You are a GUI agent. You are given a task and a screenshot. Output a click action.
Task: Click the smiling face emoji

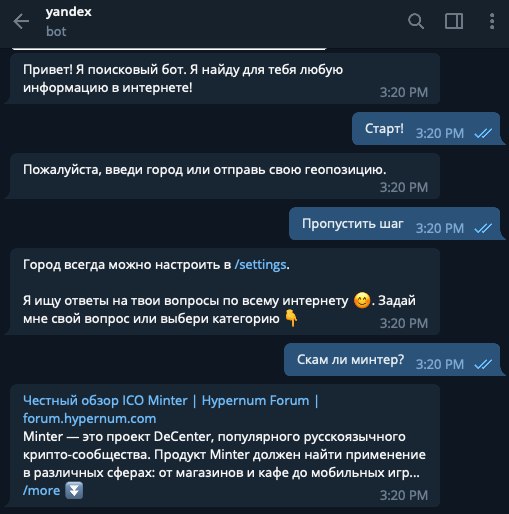click(x=362, y=300)
